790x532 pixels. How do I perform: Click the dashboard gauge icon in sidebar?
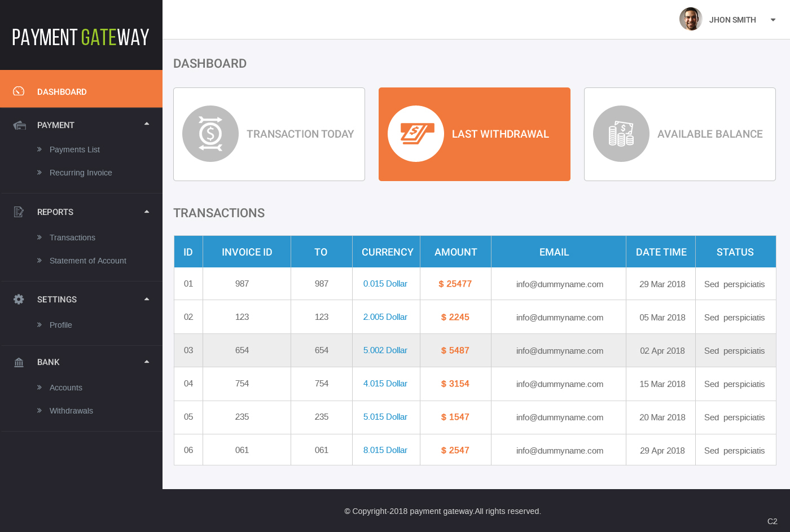point(19,91)
